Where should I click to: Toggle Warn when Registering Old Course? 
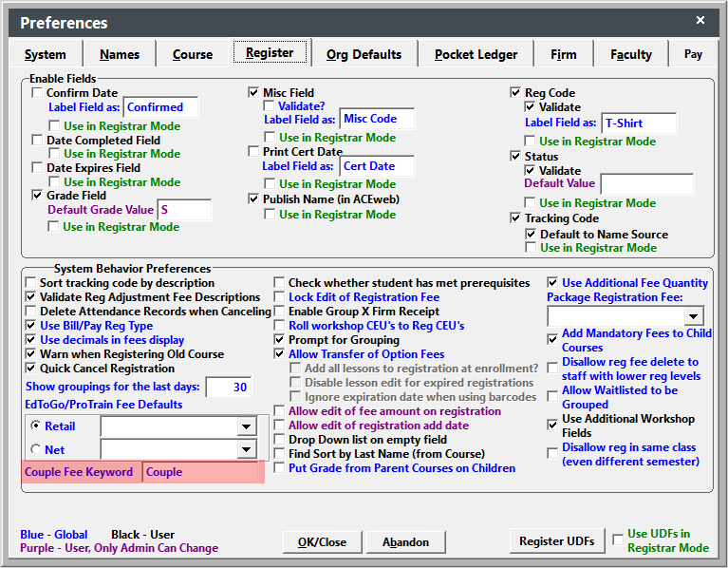click(30, 354)
